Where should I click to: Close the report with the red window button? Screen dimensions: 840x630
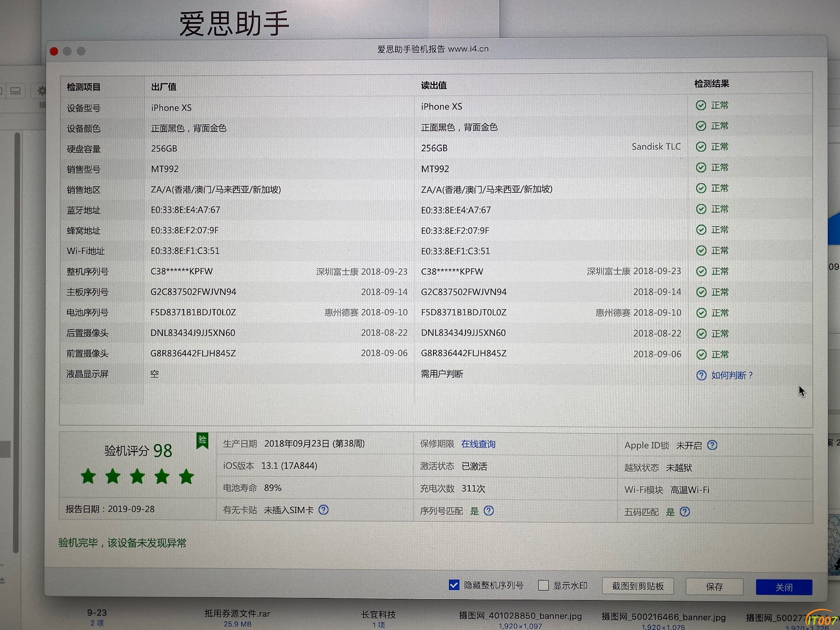[54, 51]
